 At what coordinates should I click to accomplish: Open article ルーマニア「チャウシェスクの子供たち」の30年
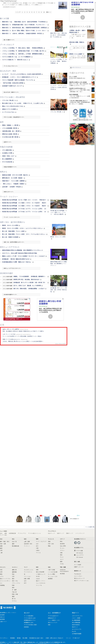21,74
